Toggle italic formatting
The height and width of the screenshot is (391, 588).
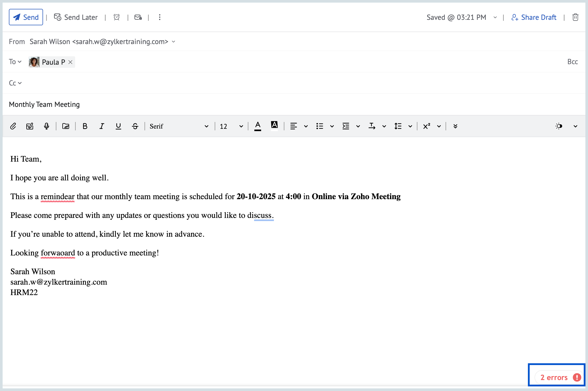[x=101, y=126]
